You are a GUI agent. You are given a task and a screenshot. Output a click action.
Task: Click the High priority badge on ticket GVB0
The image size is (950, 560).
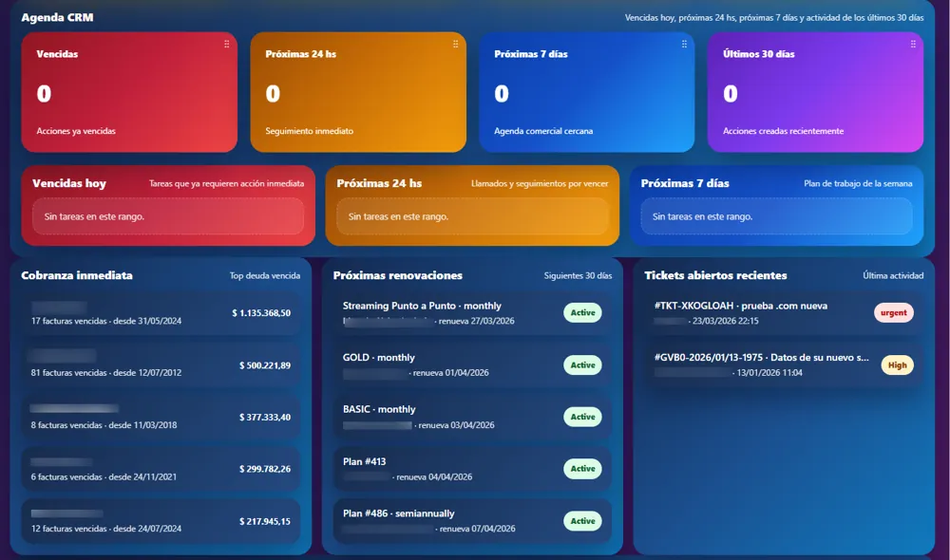pyautogui.click(x=897, y=364)
